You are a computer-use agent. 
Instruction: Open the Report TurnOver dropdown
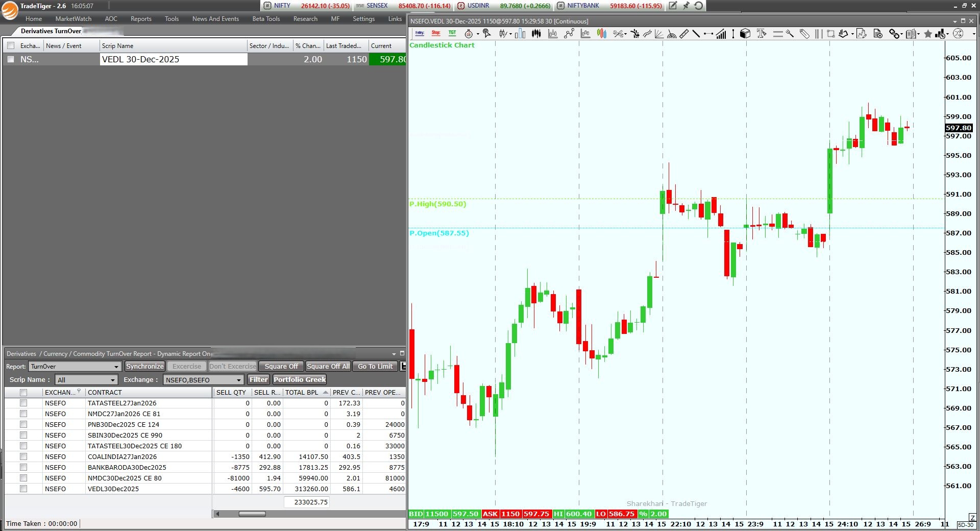(116, 367)
